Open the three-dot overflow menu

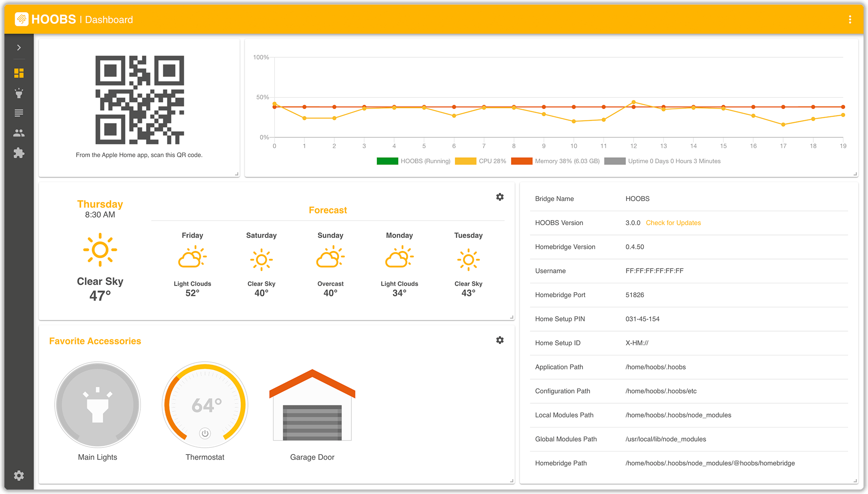(849, 19)
